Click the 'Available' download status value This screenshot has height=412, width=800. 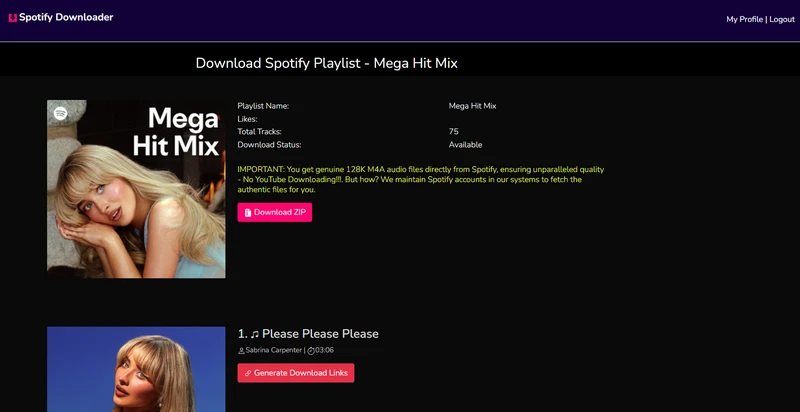pos(465,145)
